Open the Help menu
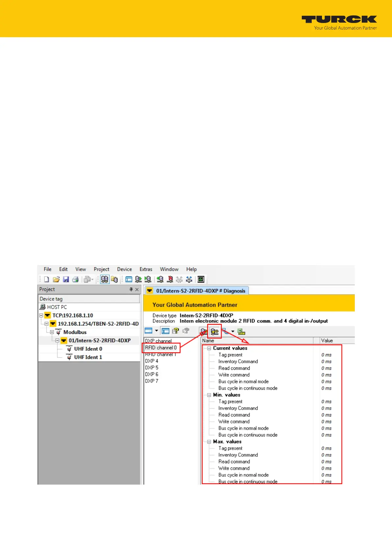Screen dimensions: 392x554 point(192,269)
